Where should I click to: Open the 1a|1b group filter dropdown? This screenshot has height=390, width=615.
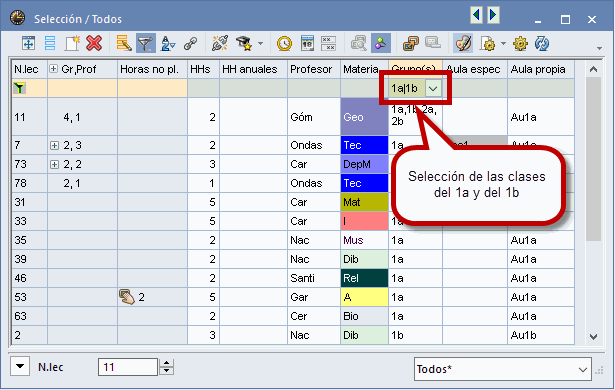click(x=433, y=89)
